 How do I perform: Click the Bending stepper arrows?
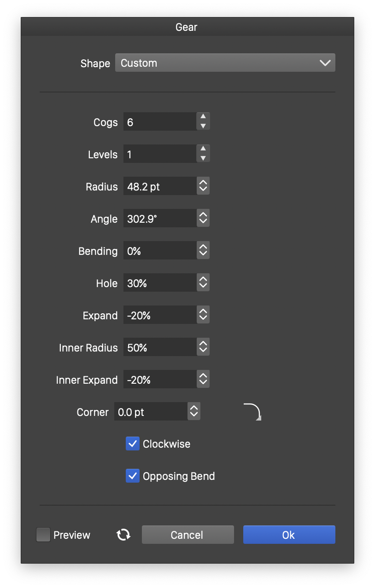(203, 251)
